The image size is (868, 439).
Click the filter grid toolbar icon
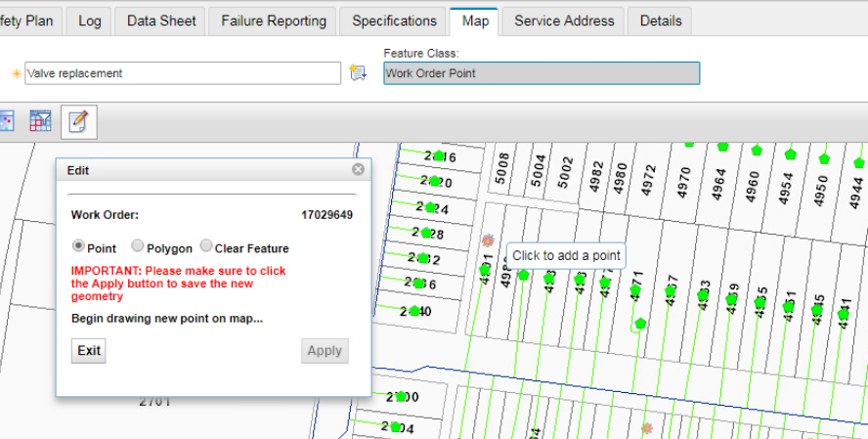(x=40, y=121)
